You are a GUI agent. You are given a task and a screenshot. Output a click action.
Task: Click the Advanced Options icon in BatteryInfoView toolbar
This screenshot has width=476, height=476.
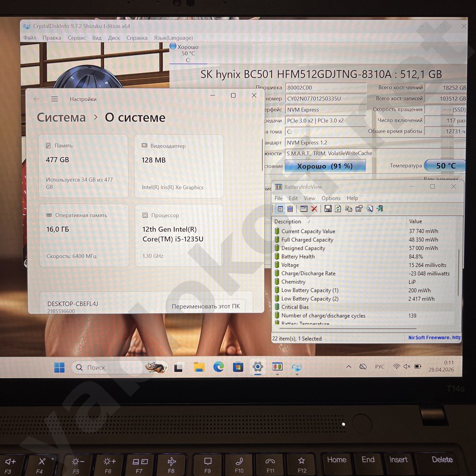click(x=359, y=209)
